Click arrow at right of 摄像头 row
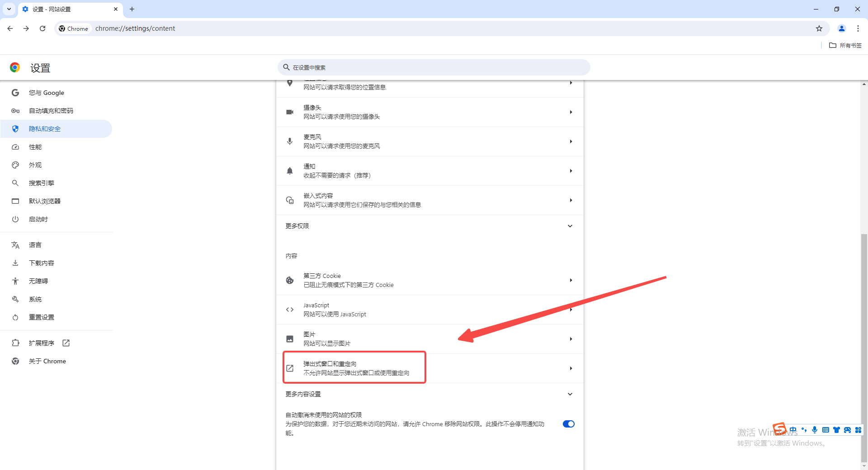The image size is (868, 470). tap(571, 112)
